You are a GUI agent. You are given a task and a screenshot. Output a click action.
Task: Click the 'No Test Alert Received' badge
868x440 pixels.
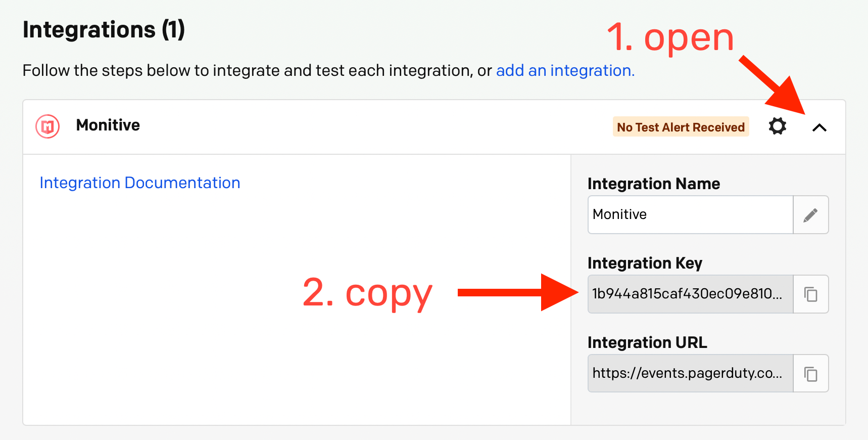[681, 127]
